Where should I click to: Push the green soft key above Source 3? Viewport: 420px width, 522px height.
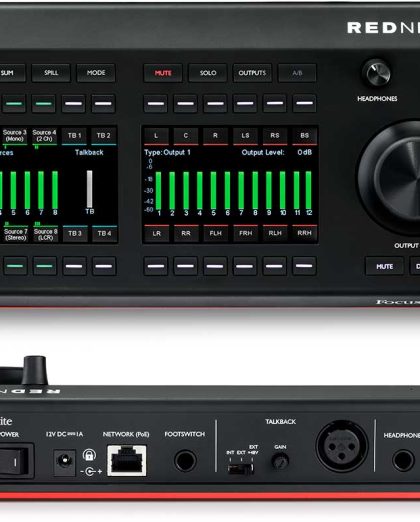pos(14,104)
